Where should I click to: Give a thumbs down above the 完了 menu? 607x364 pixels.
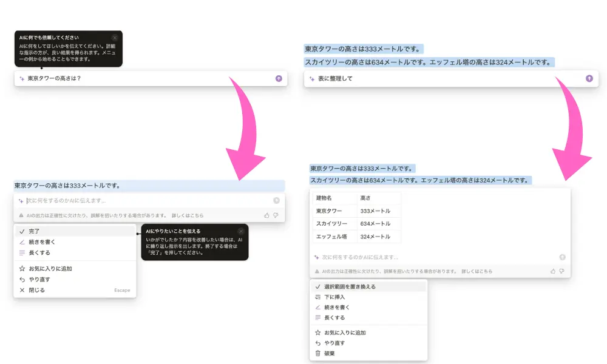pyautogui.click(x=276, y=215)
